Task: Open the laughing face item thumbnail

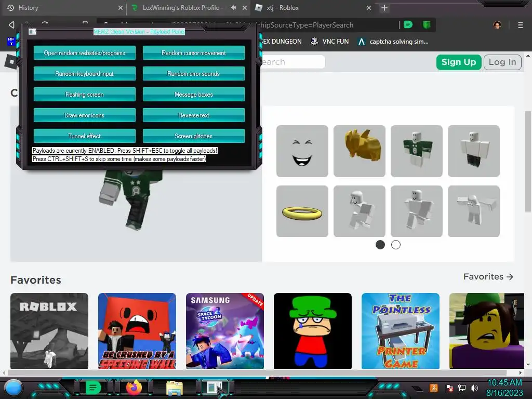Action: tap(302, 151)
